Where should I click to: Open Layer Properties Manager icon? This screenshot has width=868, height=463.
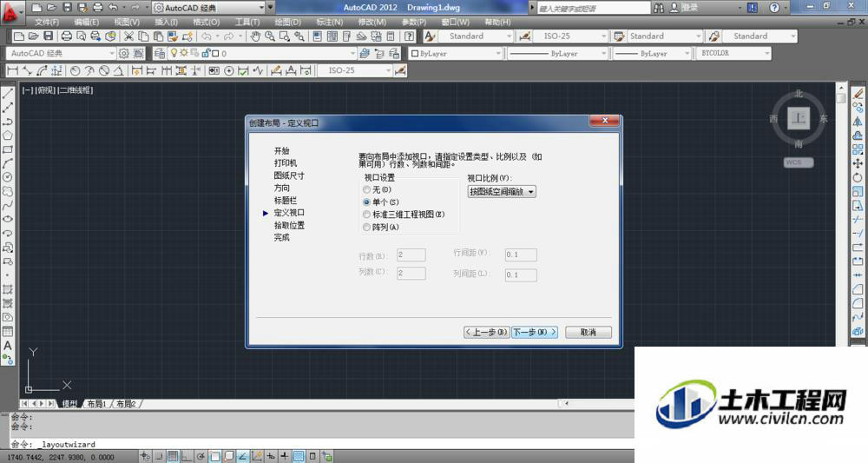click(x=160, y=53)
